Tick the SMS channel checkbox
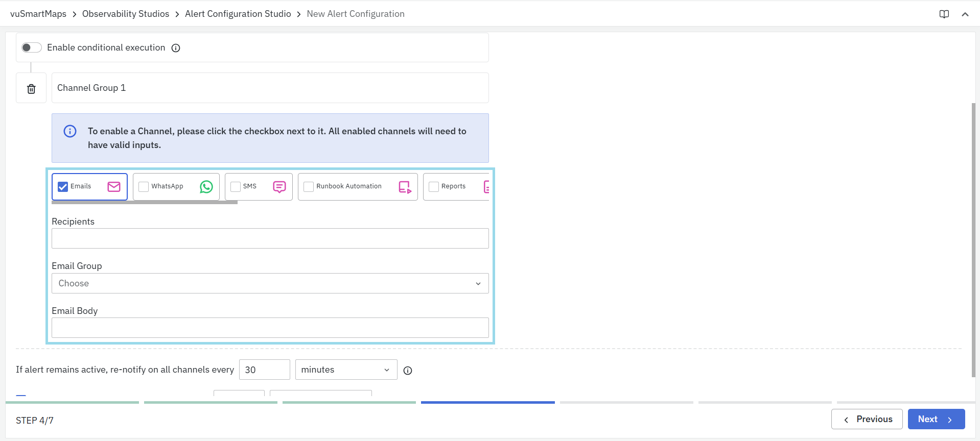Image resolution: width=980 pixels, height=441 pixels. [x=236, y=187]
